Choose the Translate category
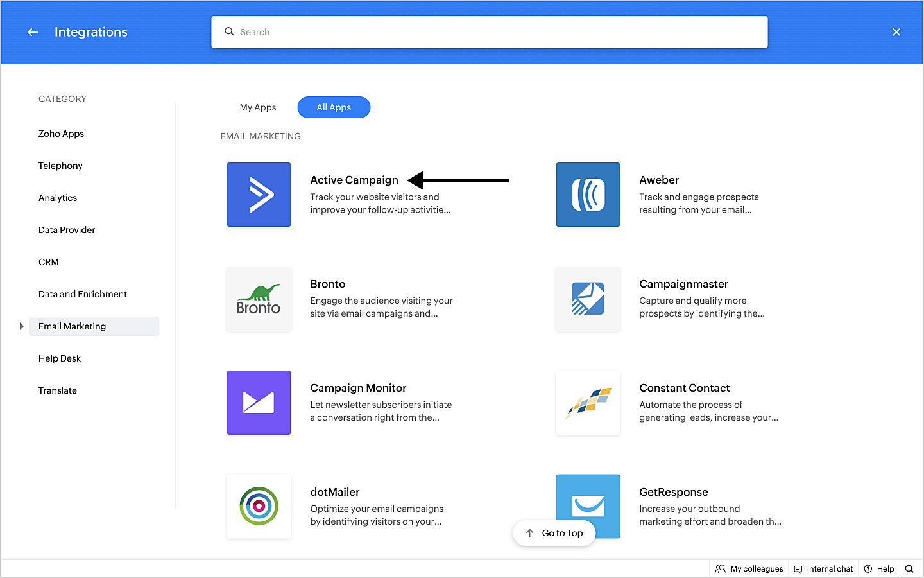 (x=58, y=390)
